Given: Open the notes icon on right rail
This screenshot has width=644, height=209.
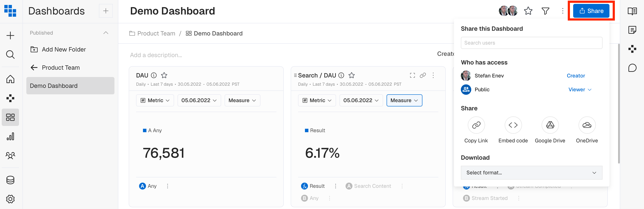Looking at the screenshot, I should [632, 30].
